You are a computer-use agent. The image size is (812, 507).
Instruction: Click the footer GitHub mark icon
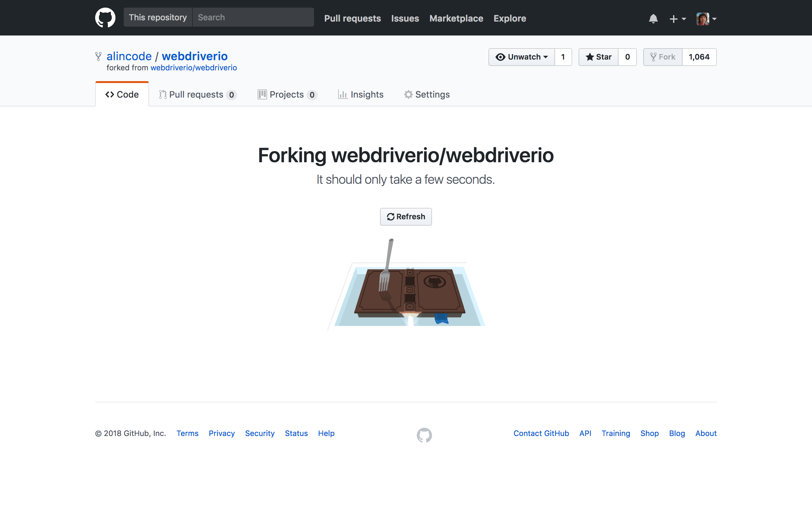coord(424,435)
